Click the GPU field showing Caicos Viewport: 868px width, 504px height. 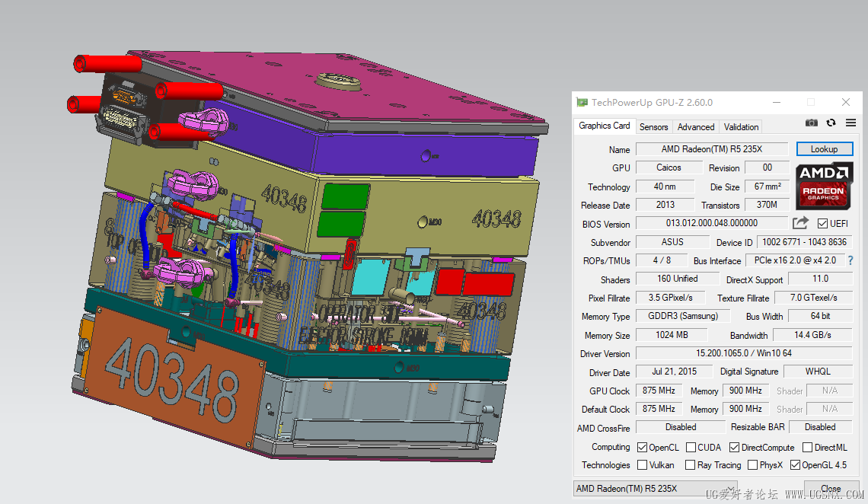[669, 167]
